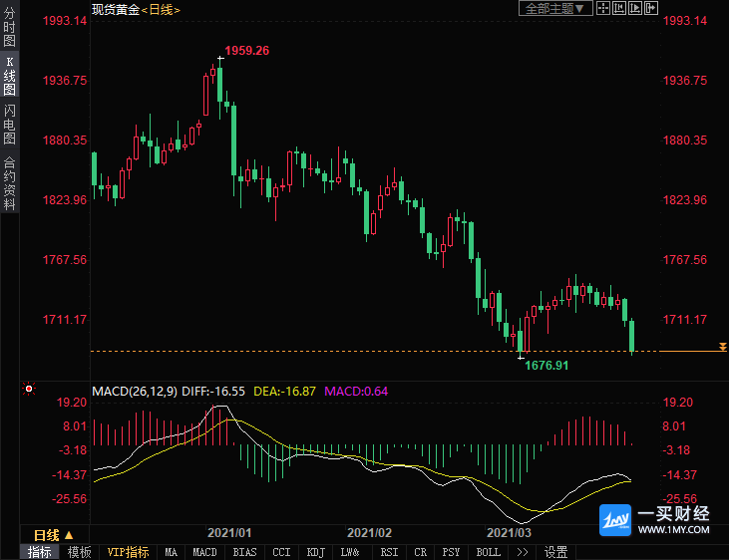Screen dimensions: 729x560
Task: Choose the CCI indicator
Action: pos(282,552)
